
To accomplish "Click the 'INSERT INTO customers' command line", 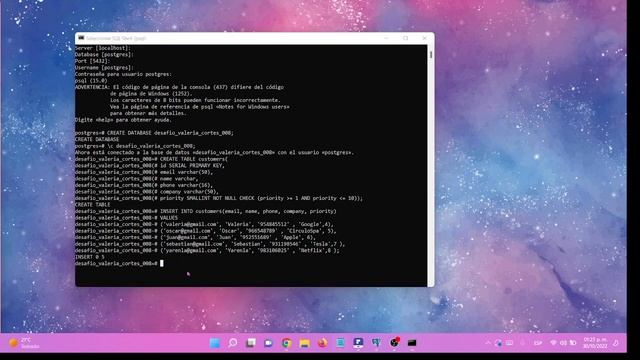I will click(x=206, y=211).
